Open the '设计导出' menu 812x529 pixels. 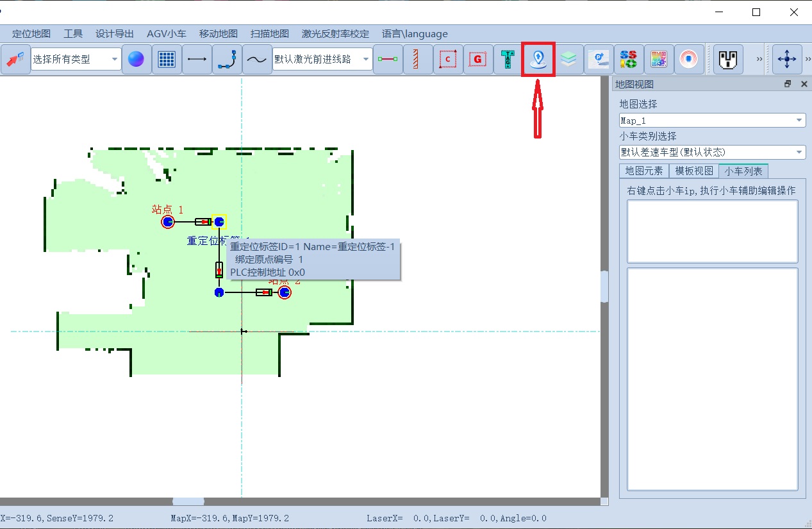pos(115,34)
